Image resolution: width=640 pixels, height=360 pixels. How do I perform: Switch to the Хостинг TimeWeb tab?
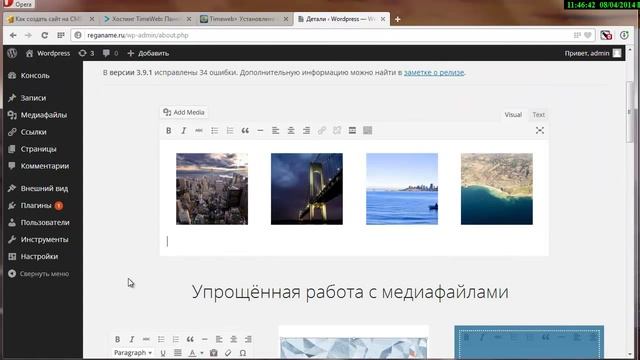(x=147, y=19)
